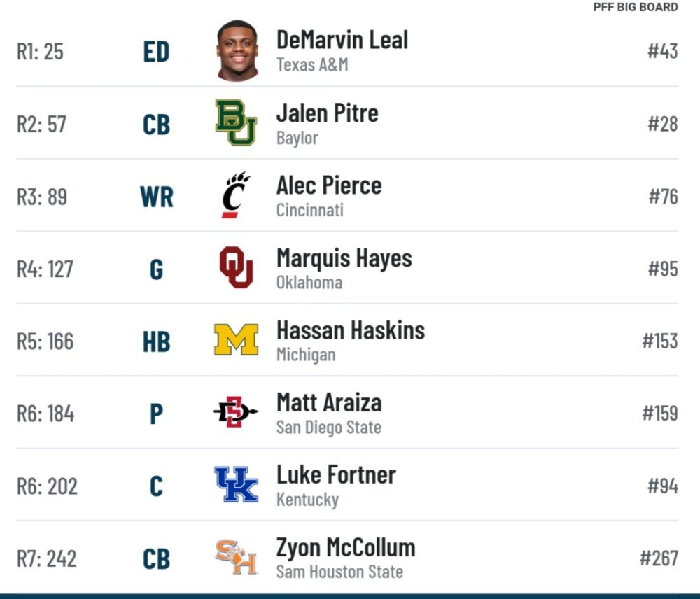Open Jalen Pitre's player name link
The image size is (700, 599).
327,113
